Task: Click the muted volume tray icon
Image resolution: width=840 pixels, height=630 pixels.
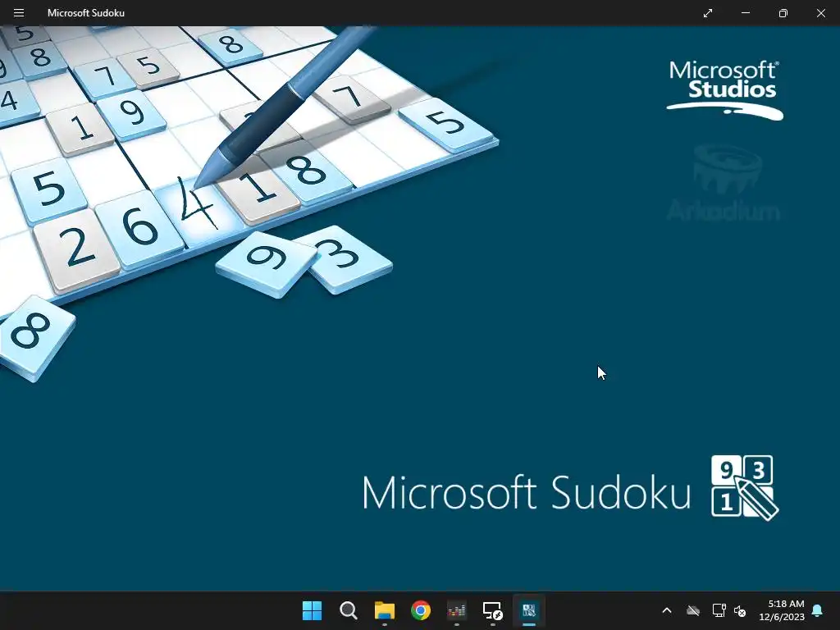Action: click(740, 610)
